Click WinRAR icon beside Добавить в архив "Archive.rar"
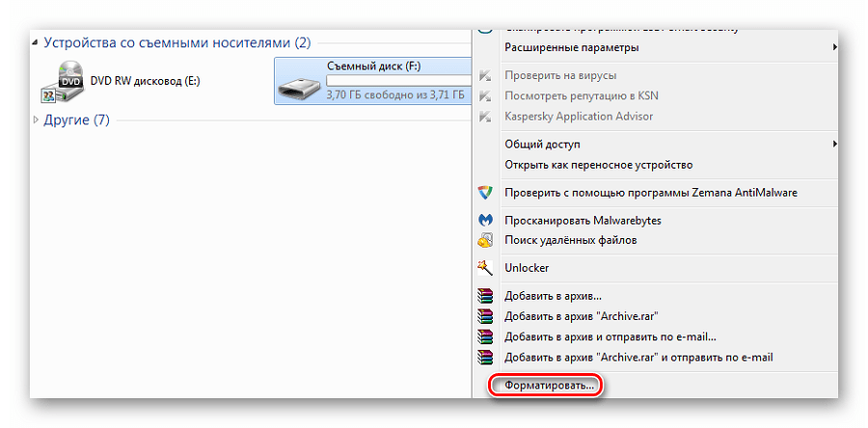 pyautogui.click(x=485, y=316)
